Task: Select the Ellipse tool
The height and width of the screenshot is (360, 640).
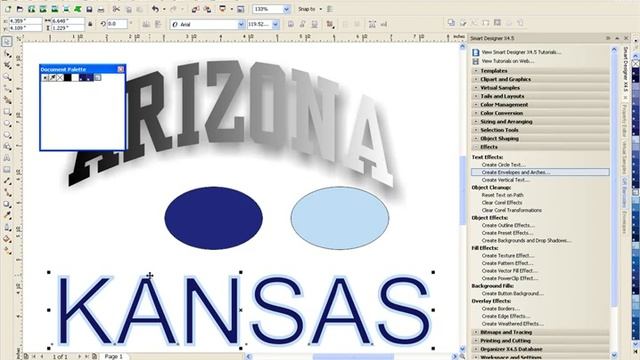Action: (x=7, y=123)
